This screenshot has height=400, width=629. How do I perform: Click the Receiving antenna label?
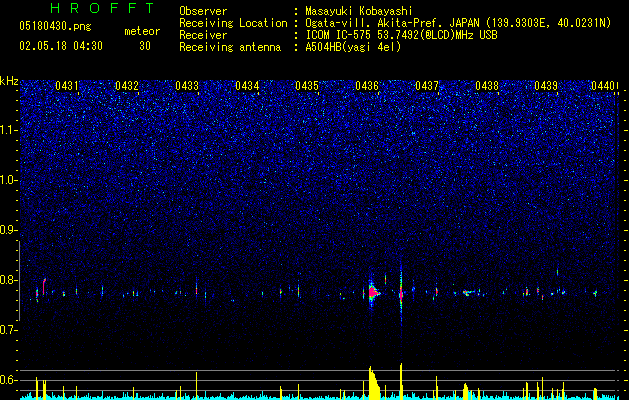[230, 47]
